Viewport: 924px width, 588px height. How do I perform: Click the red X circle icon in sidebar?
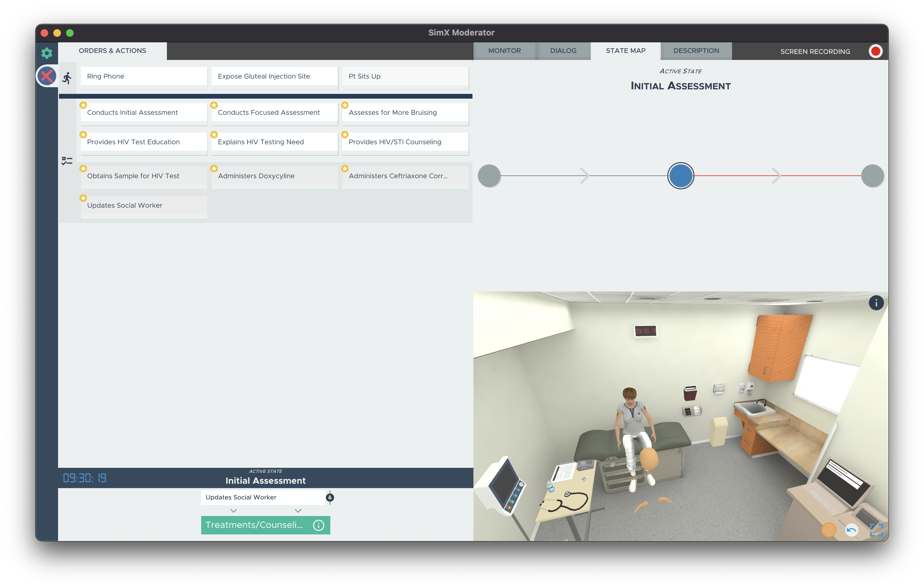pos(47,76)
